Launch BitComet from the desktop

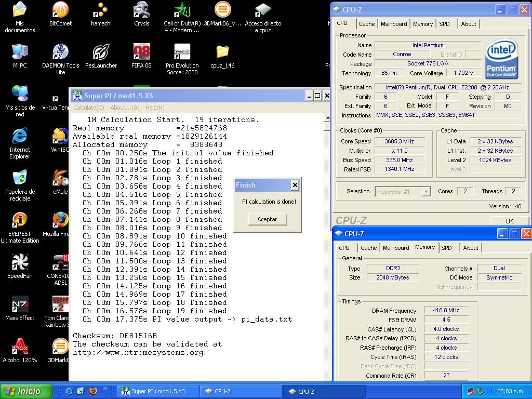point(60,14)
